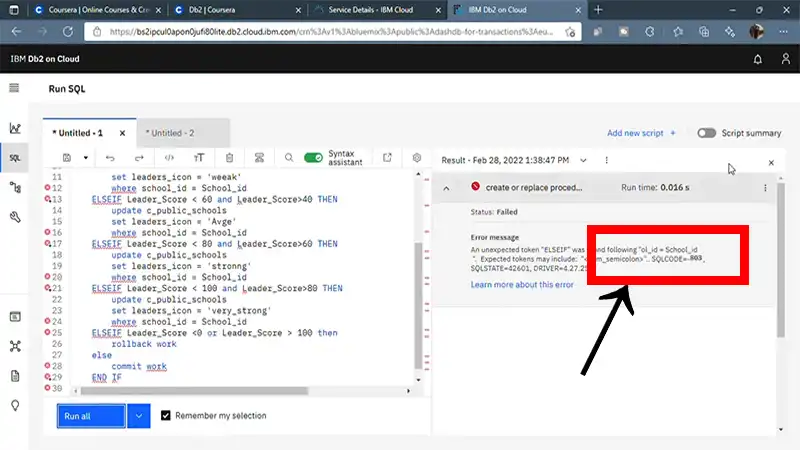This screenshot has width=800, height=450.
Task: Open the Run all options dropdown
Action: point(139,416)
